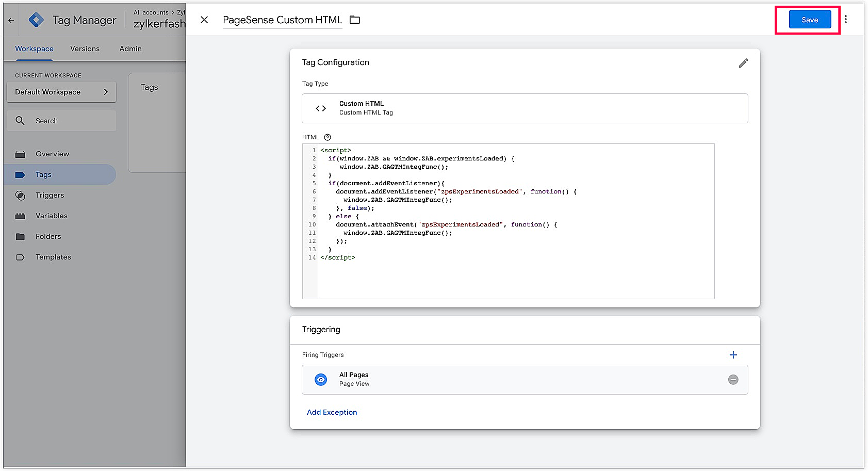Open the three-dot more options menu
868x471 pixels.
pyautogui.click(x=845, y=20)
